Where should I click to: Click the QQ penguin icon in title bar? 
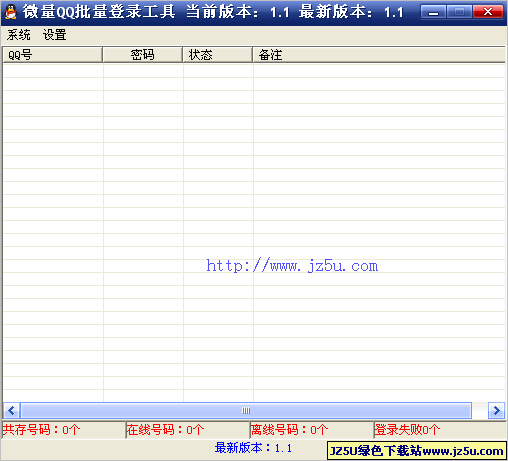point(11,12)
